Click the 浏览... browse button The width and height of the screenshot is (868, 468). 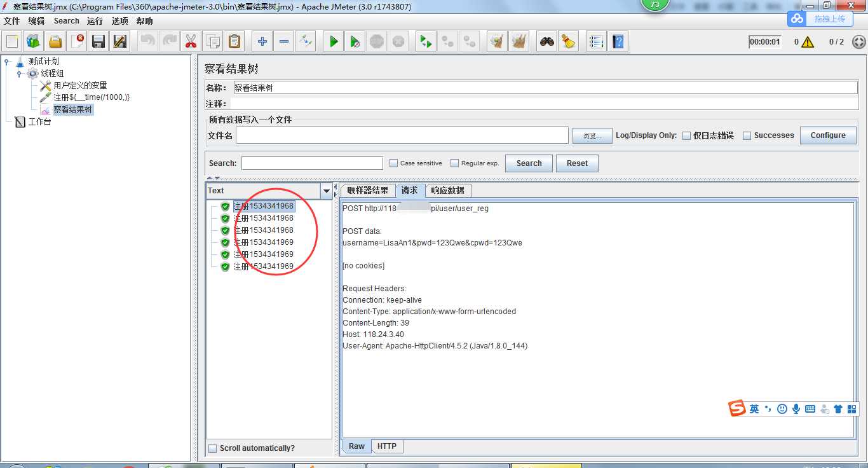[x=592, y=135]
